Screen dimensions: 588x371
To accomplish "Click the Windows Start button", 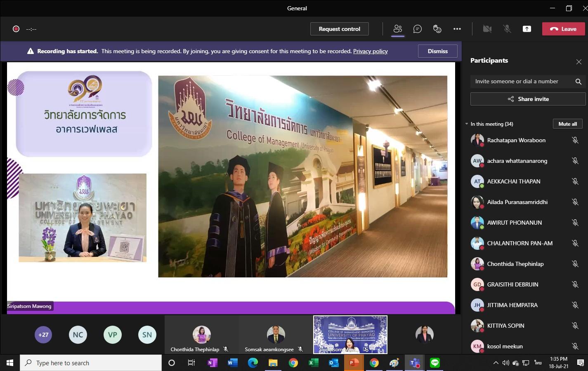I will coord(10,363).
